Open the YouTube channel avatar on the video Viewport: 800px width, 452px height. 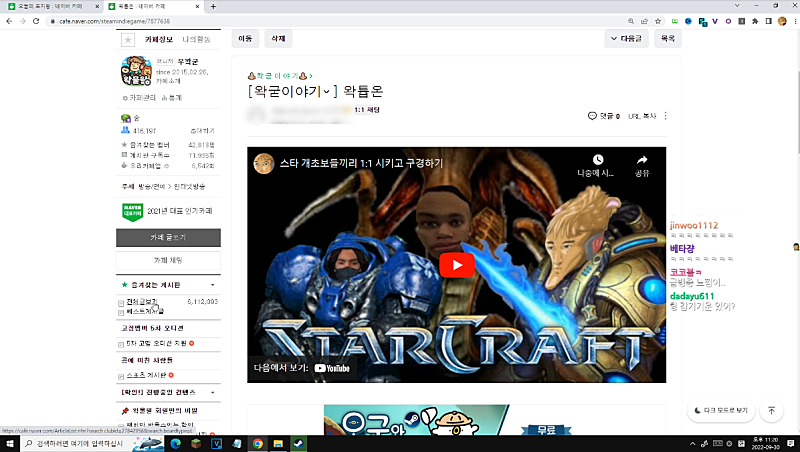tap(264, 164)
